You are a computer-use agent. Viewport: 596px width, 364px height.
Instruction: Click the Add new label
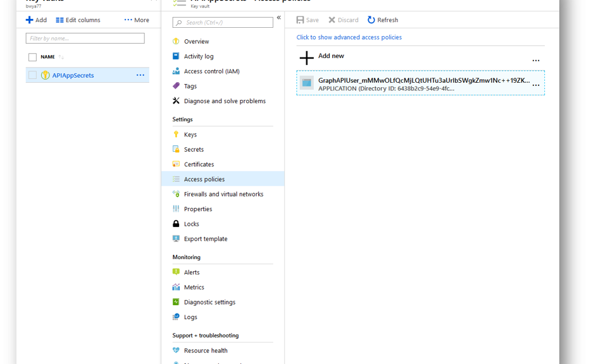click(x=331, y=56)
